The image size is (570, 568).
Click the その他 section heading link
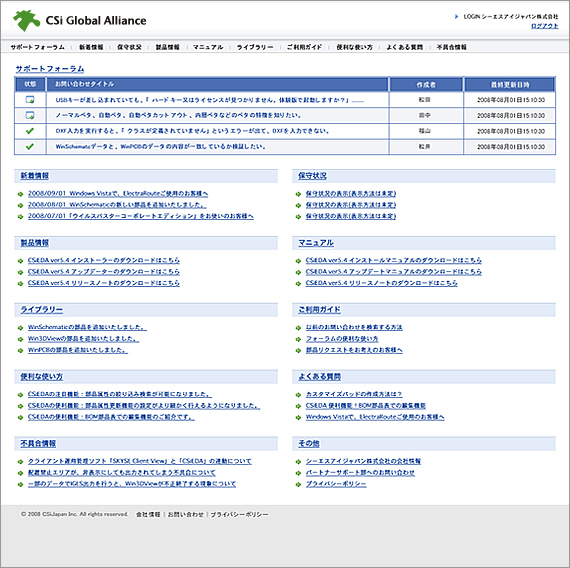tap(309, 444)
